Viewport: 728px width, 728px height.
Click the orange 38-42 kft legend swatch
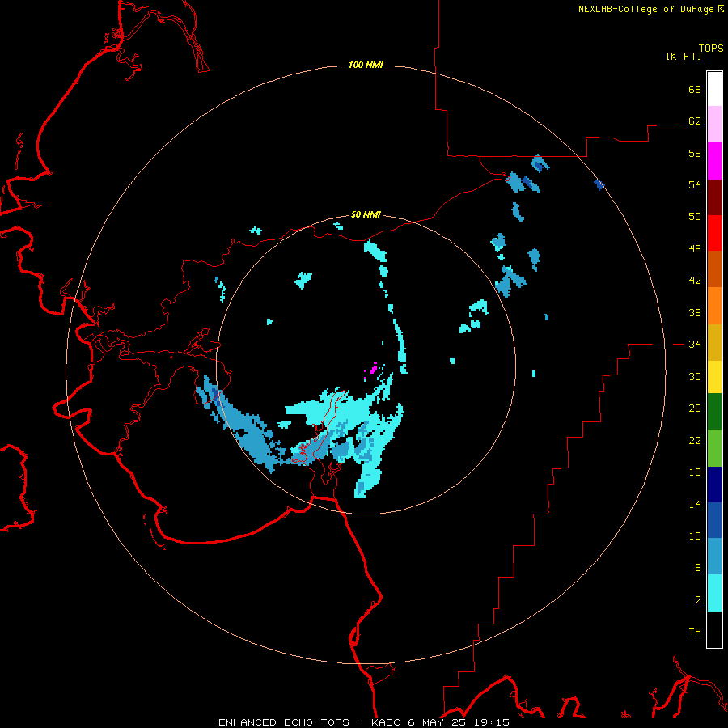pyautogui.click(x=714, y=306)
